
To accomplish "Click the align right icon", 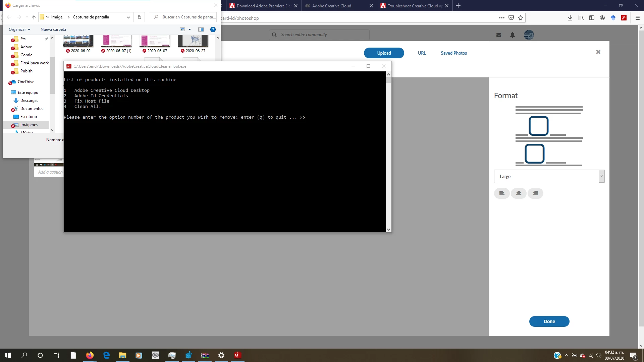I will click(x=535, y=193).
